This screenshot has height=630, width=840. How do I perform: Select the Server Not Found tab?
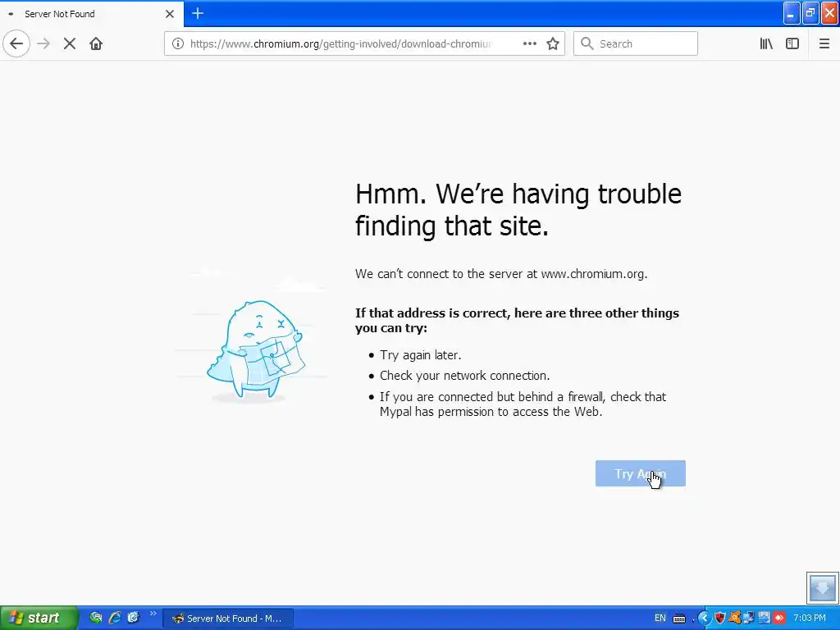point(91,14)
